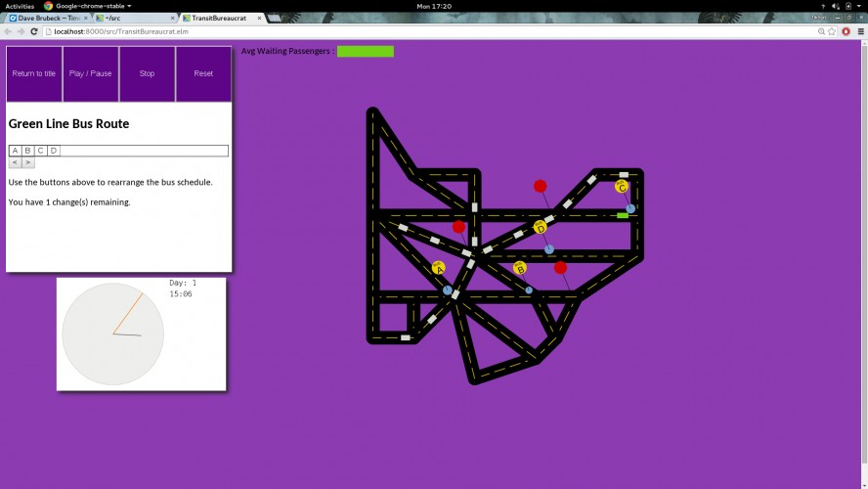Screen dimensions: 868x489
Task: Open the Google-chrome-stable app menu
Action: [87, 6]
